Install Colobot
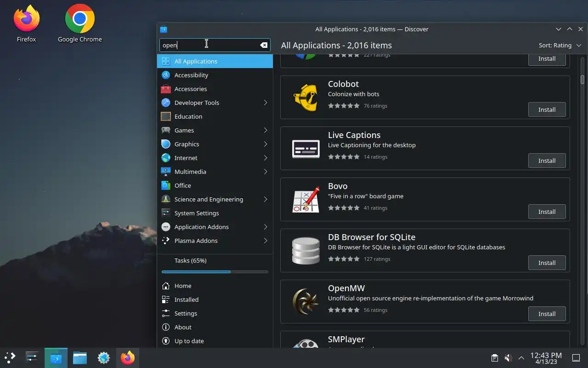This screenshot has width=588, height=368. pyautogui.click(x=547, y=109)
